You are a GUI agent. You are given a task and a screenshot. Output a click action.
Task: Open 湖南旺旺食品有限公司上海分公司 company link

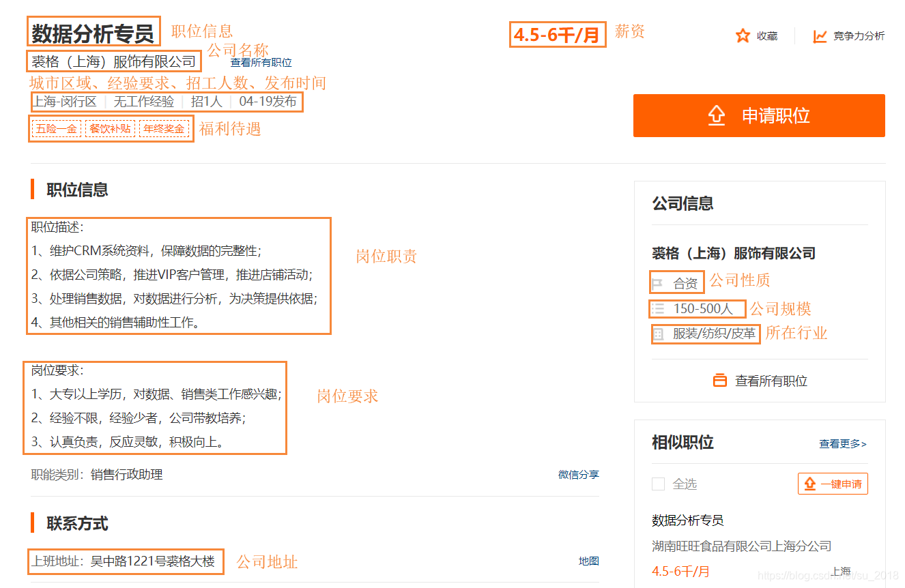point(742,546)
